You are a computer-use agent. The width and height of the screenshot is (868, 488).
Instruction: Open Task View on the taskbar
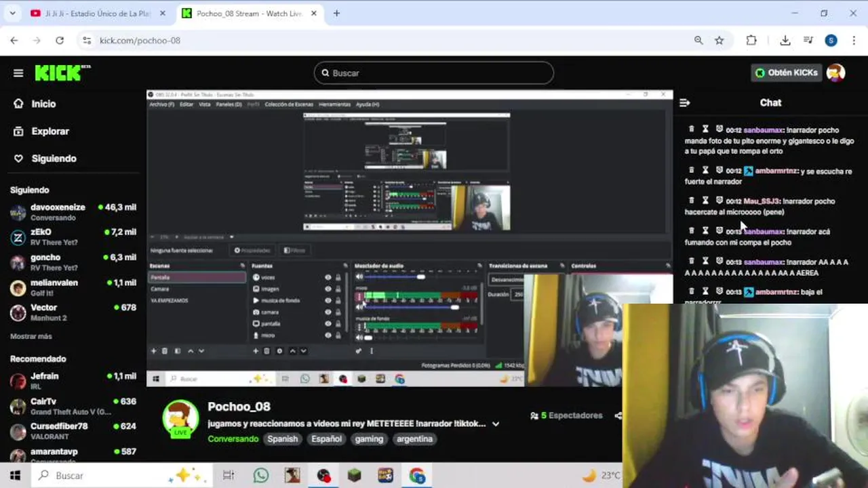229,475
